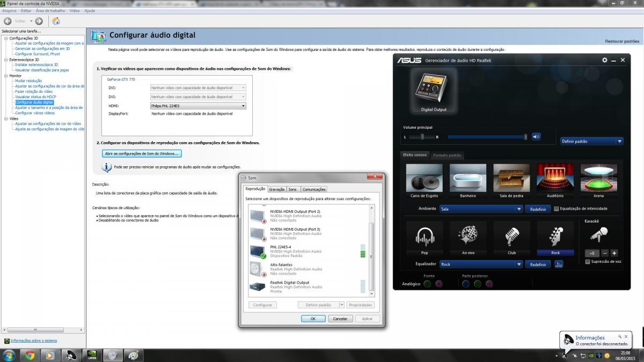Select PHL 224E5-4 playback device
644x362 pixels.
pos(307,251)
